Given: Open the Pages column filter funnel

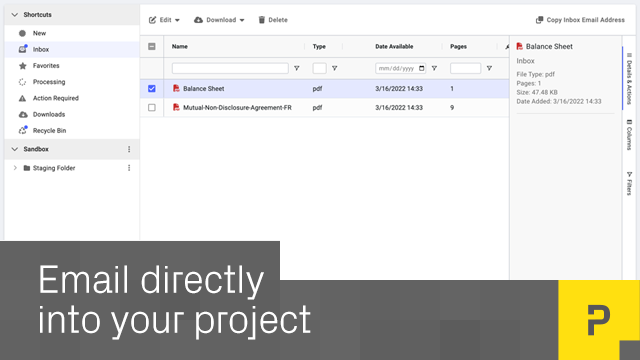Looking at the screenshot, I should tap(489, 68).
